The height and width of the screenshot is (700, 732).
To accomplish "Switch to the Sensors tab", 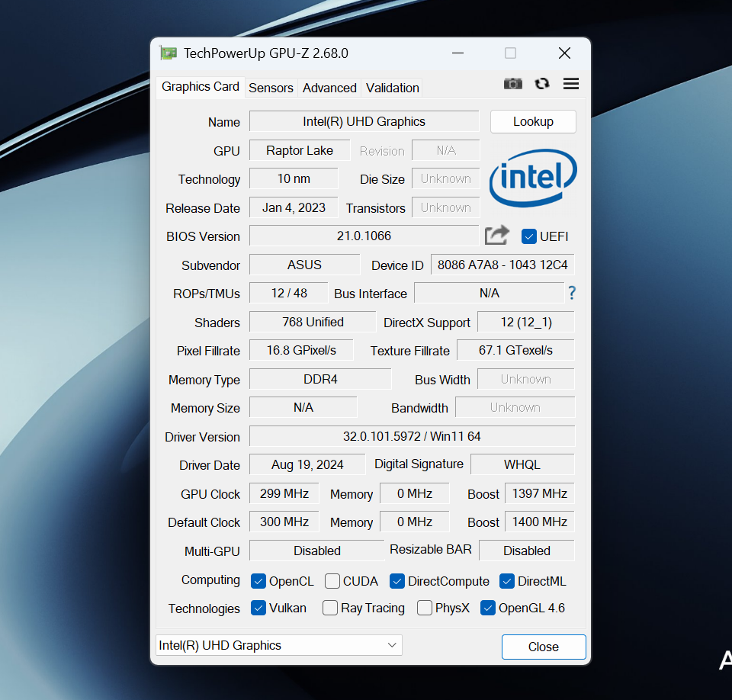I will 271,88.
